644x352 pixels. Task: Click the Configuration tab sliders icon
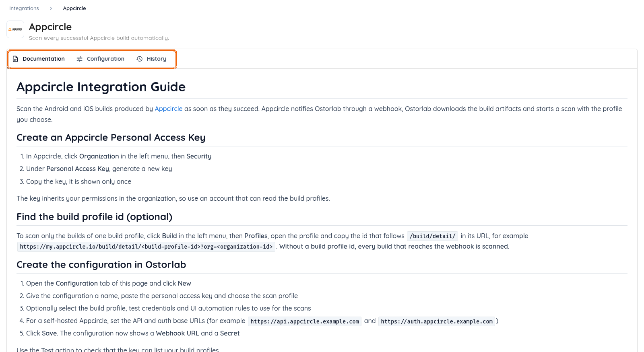pos(80,59)
